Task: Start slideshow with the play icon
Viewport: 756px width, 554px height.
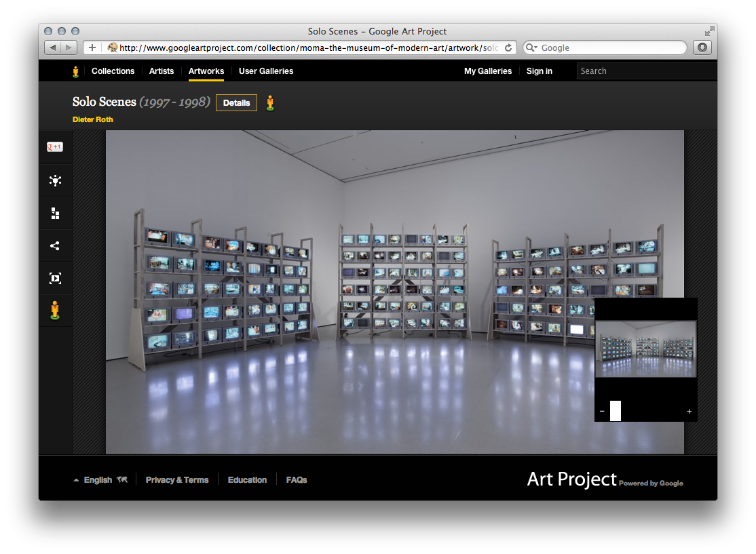Action: click(x=55, y=278)
